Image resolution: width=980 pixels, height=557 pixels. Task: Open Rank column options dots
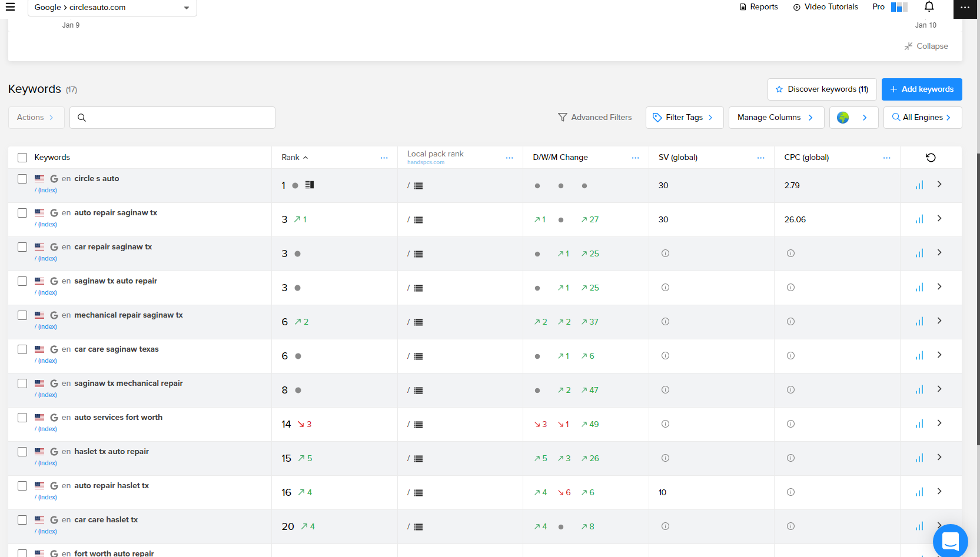[x=384, y=158]
